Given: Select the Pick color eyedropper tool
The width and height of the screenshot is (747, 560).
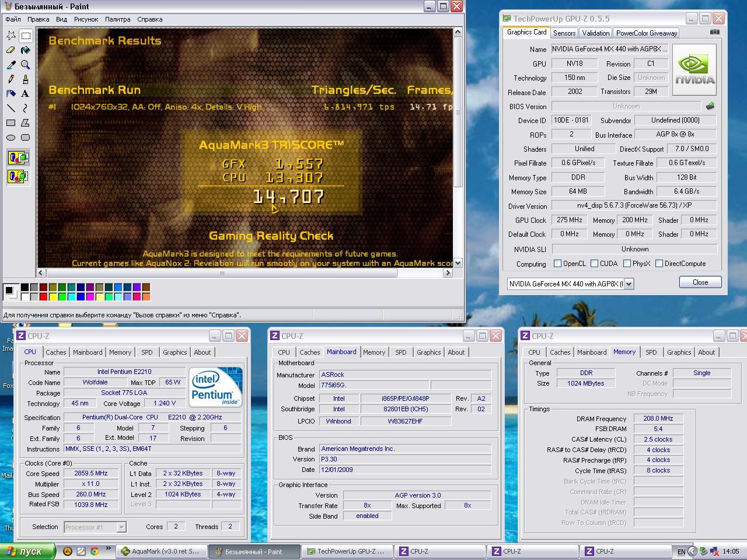Looking at the screenshot, I should [11, 65].
